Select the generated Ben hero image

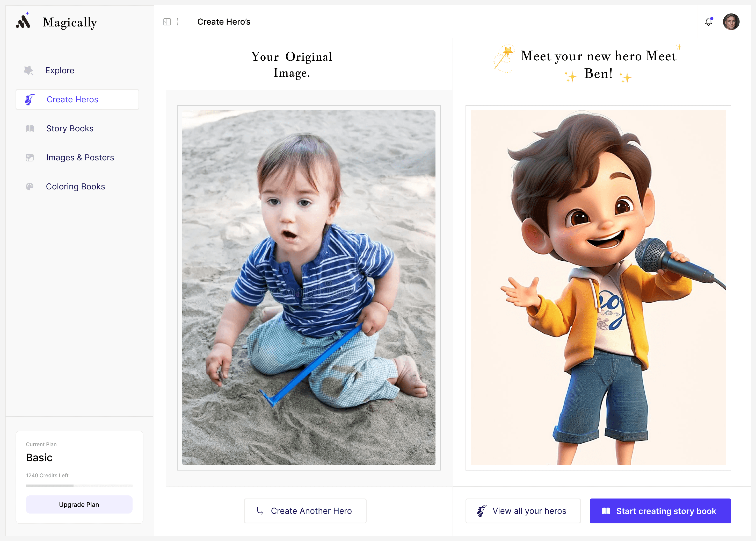598,288
